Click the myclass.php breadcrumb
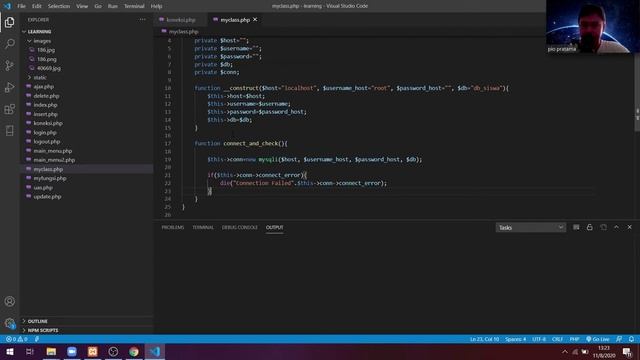The width and height of the screenshot is (640, 360). point(183,31)
